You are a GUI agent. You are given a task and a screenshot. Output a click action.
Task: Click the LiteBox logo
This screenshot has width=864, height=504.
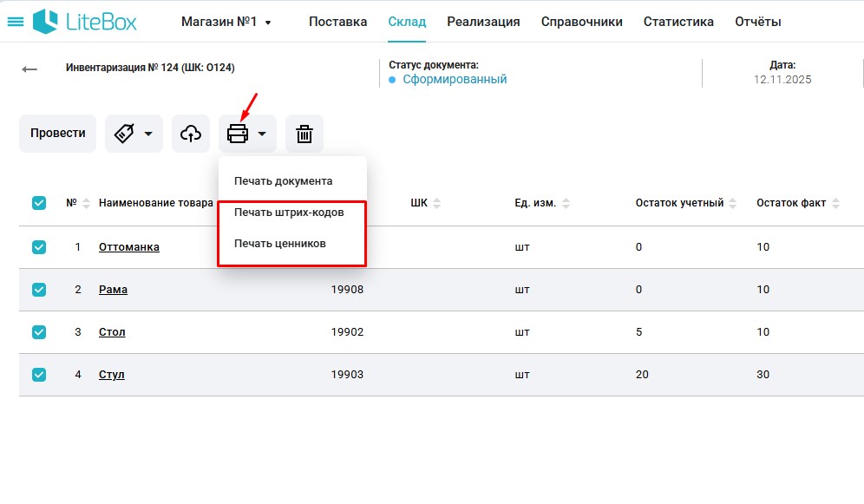click(x=84, y=22)
